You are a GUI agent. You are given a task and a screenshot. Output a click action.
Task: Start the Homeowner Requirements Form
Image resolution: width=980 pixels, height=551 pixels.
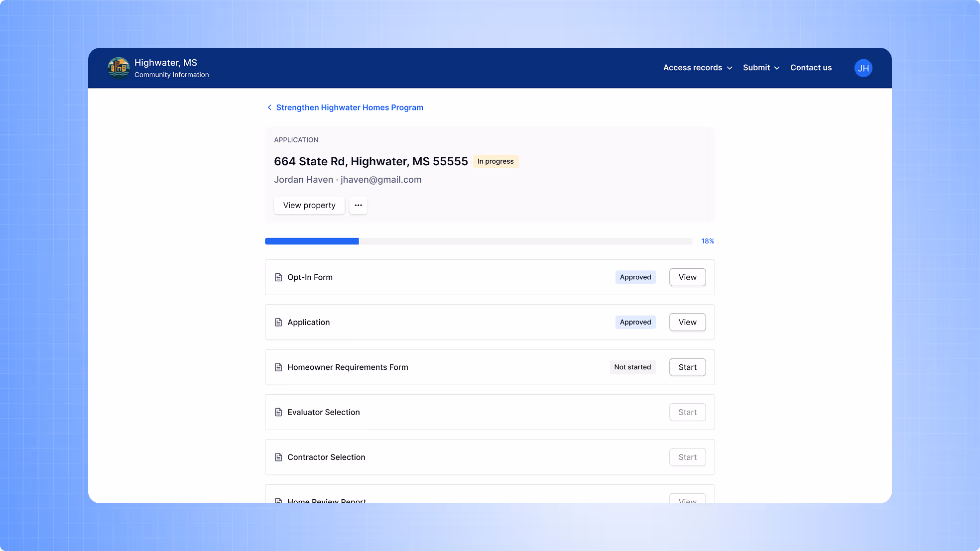[x=687, y=367]
